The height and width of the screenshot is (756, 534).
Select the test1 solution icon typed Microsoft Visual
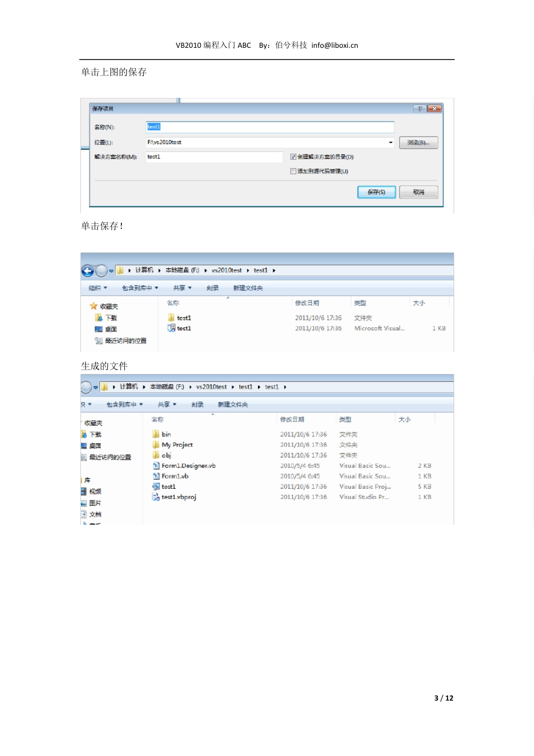[171, 328]
